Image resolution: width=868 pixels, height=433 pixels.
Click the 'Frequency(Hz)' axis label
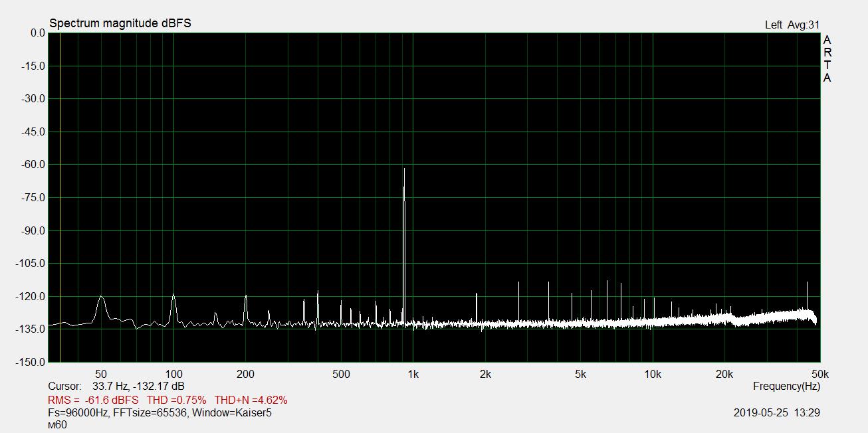point(786,386)
